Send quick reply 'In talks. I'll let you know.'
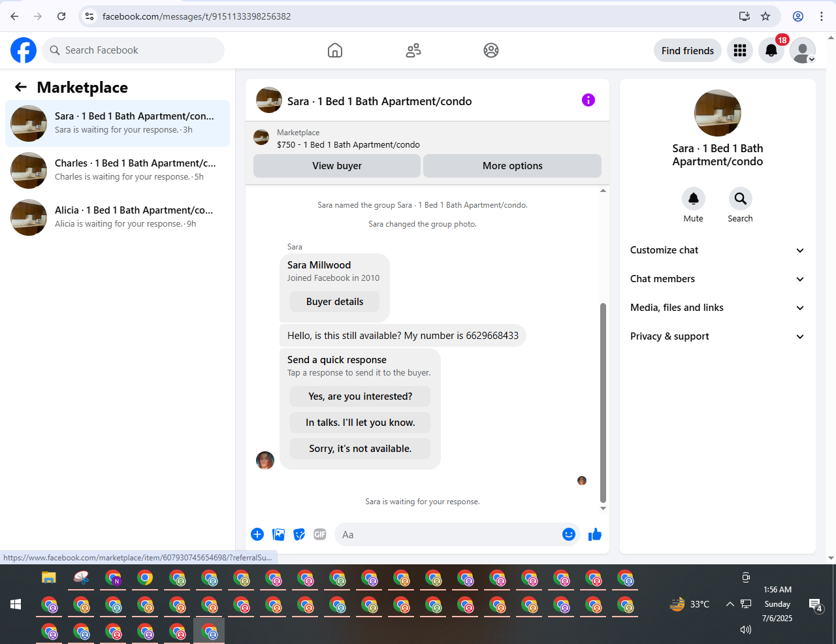The height and width of the screenshot is (644, 836). click(x=361, y=423)
